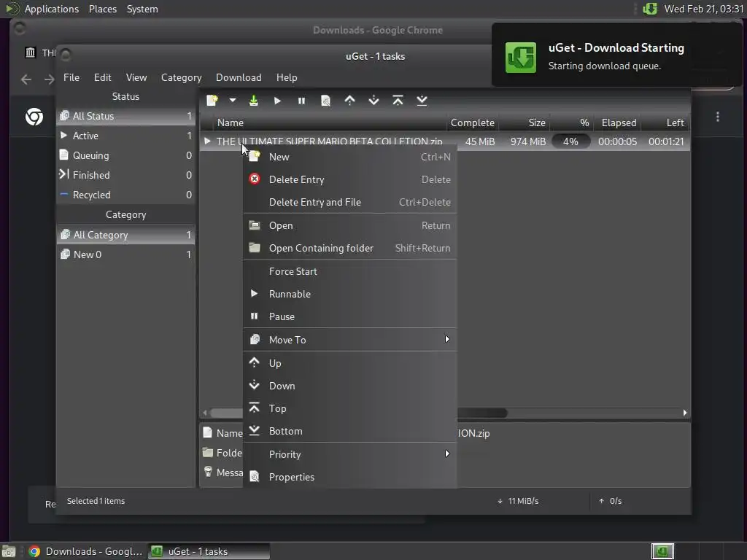Click the uGet notification popup
The width and height of the screenshot is (747, 560).
point(617,55)
